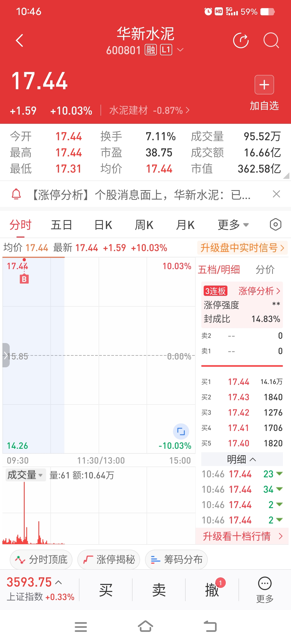
Task: Tap the 撤 cancel order button
Action: (x=212, y=590)
